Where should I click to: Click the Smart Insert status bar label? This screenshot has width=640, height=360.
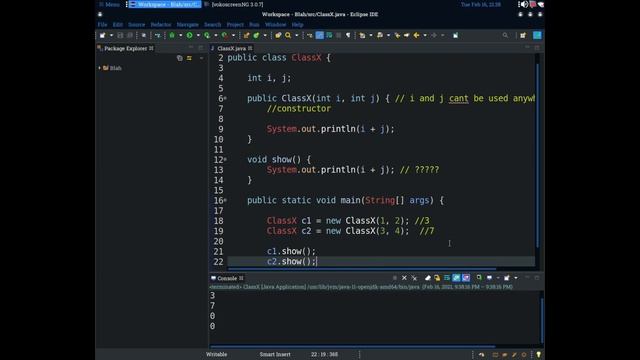point(275,354)
